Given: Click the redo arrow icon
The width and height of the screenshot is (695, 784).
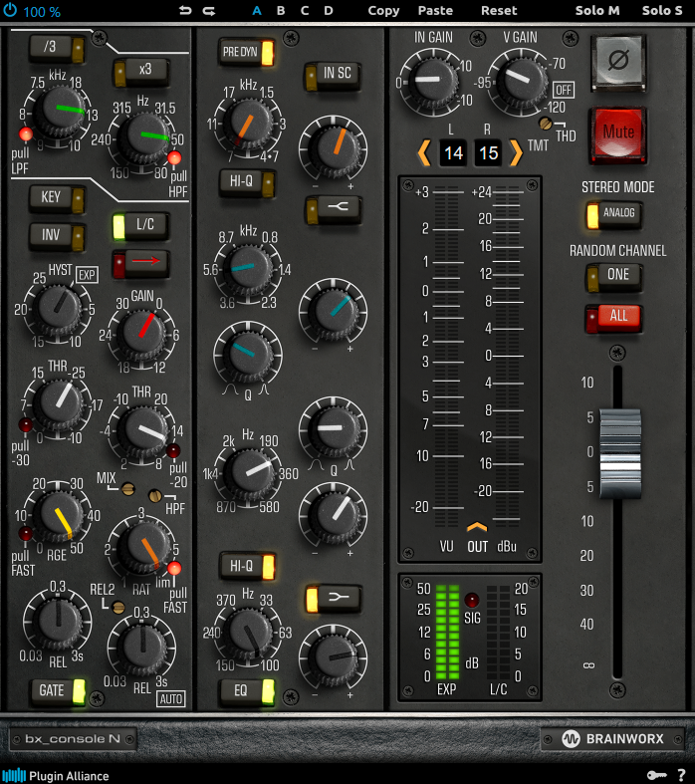Looking at the screenshot, I should (x=209, y=11).
